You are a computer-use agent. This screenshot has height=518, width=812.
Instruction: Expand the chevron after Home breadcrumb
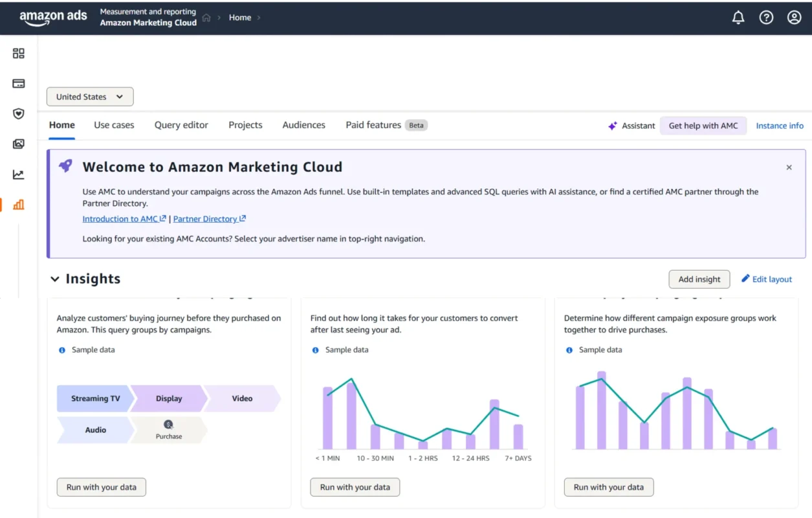pyautogui.click(x=259, y=17)
